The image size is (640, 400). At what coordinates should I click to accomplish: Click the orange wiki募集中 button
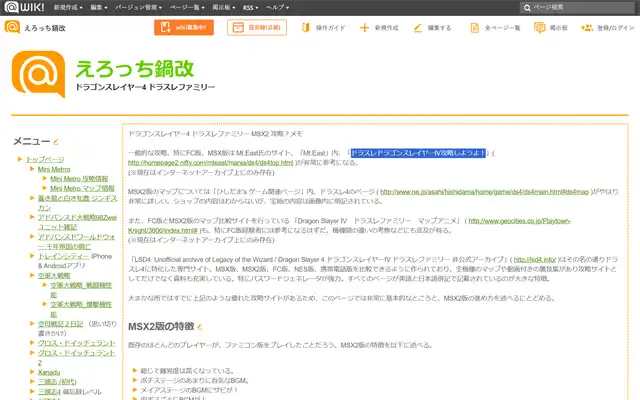pyautogui.click(x=184, y=27)
